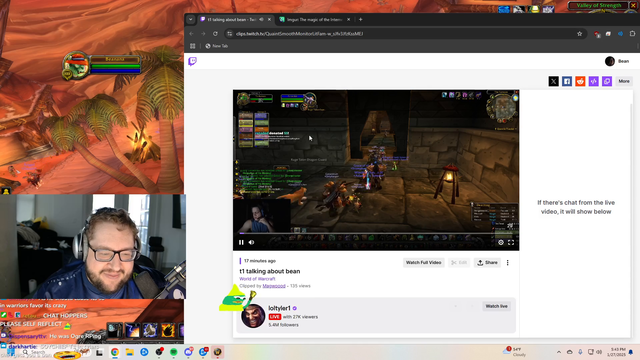Viewport: 640px width, 360px height.
Task: Open a new browser tab
Action: click(360, 20)
